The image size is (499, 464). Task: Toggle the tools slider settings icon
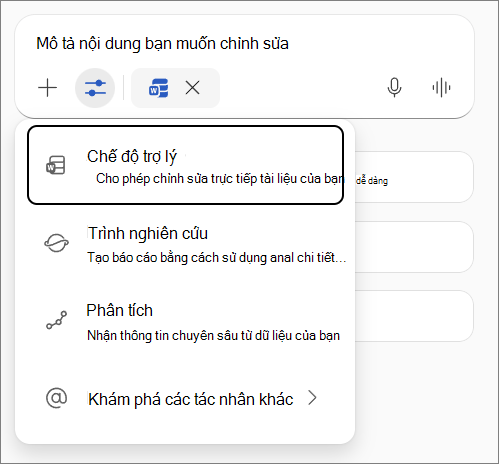95,88
